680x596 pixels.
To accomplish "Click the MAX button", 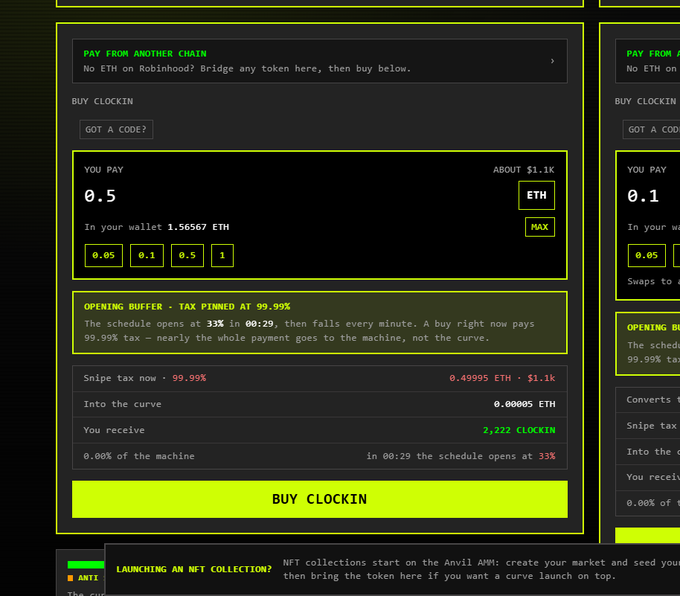I will 539,227.
